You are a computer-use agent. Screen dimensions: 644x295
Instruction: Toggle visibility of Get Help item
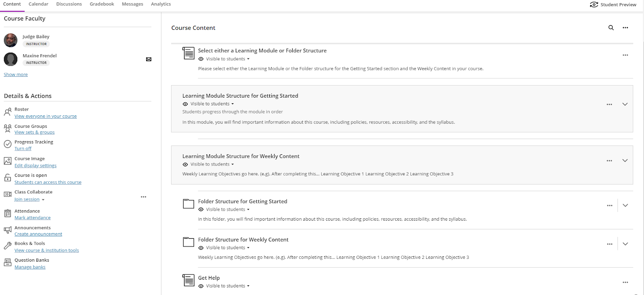[x=224, y=286]
